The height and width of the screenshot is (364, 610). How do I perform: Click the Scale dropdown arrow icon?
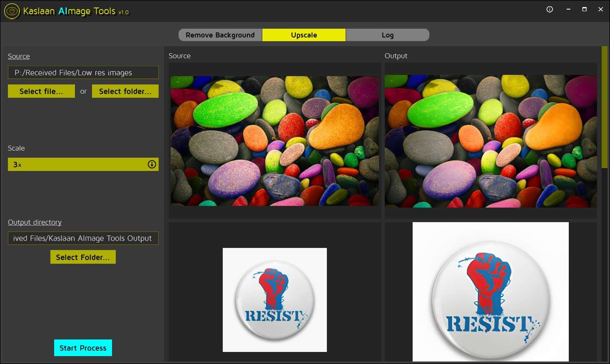(x=152, y=164)
